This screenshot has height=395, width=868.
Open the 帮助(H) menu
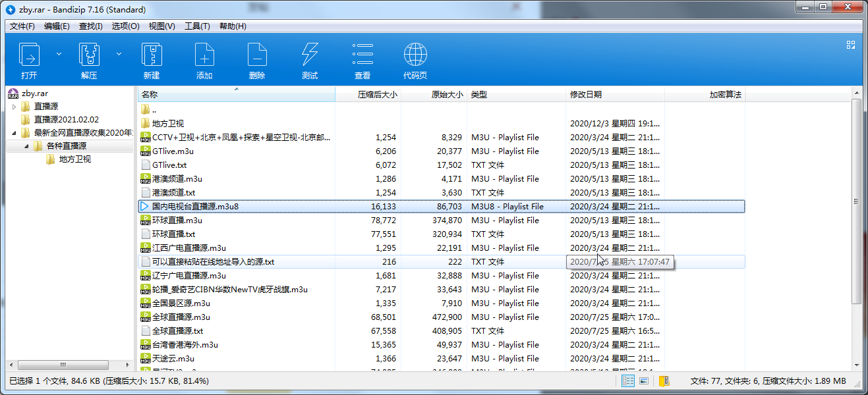coord(233,26)
